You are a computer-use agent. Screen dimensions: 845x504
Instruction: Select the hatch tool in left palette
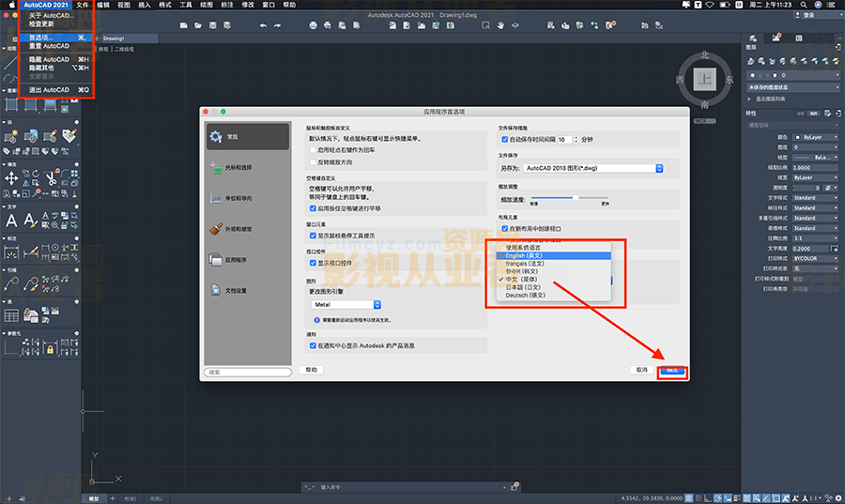(11, 104)
